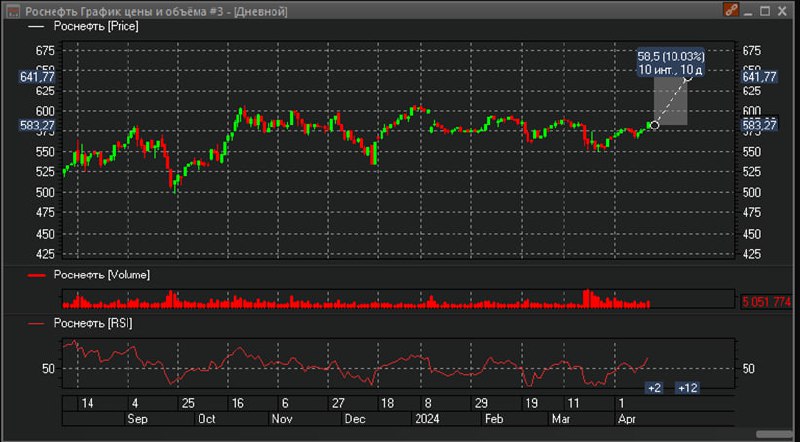Click the left RSI 50 level label
Viewport: 800px width, 442px height.
click(x=48, y=369)
